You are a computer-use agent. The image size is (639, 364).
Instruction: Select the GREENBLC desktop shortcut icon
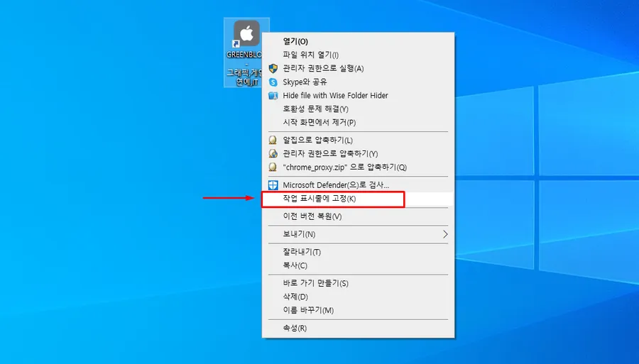246,52
